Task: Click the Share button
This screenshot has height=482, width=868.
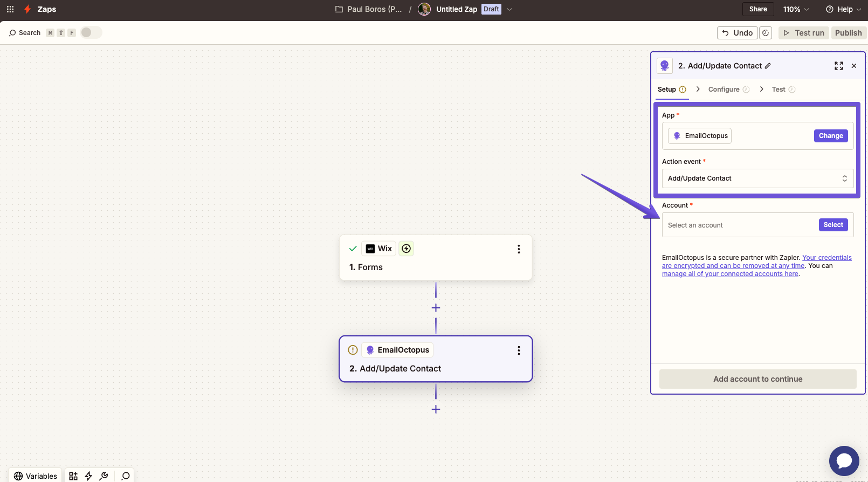Action: point(758,9)
